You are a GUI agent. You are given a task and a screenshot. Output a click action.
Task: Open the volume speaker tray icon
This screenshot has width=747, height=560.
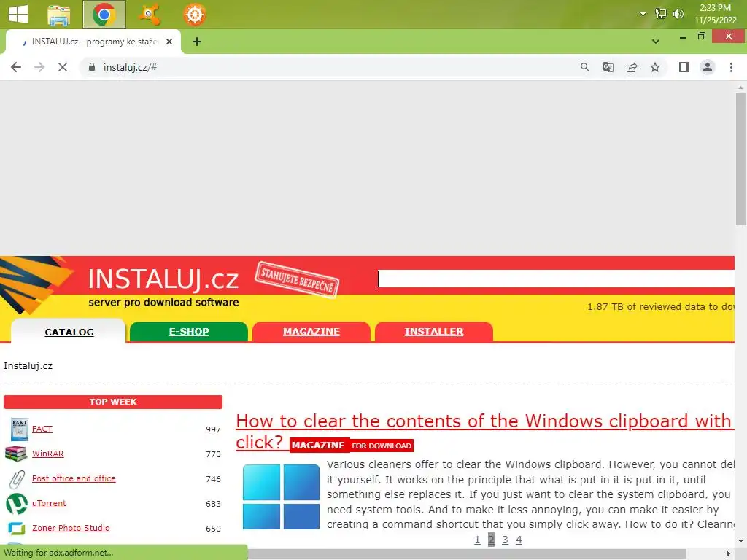click(678, 14)
